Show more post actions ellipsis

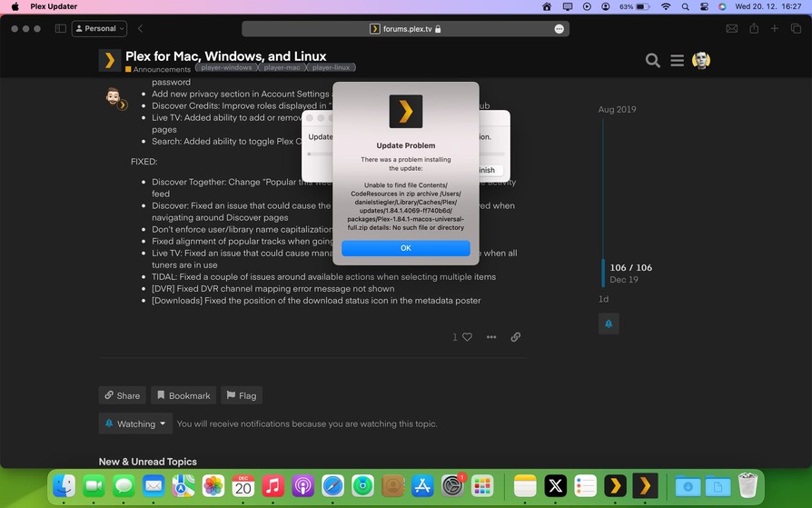coord(491,337)
